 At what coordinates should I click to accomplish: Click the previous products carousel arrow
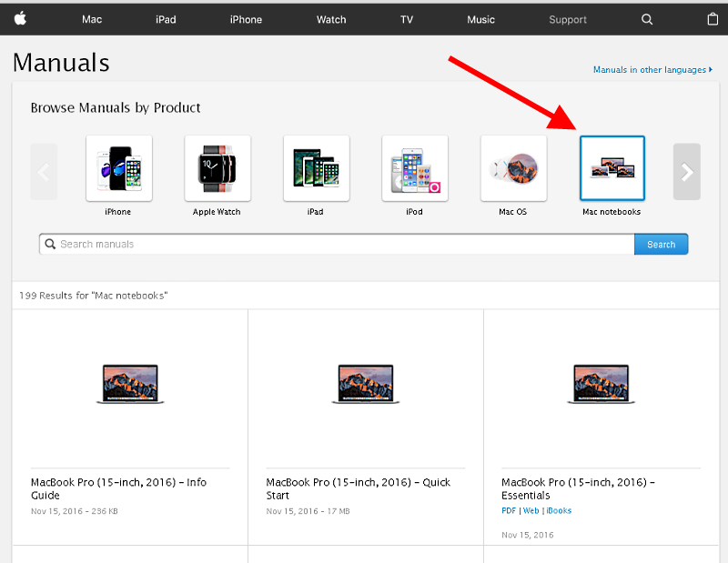[x=44, y=172]
